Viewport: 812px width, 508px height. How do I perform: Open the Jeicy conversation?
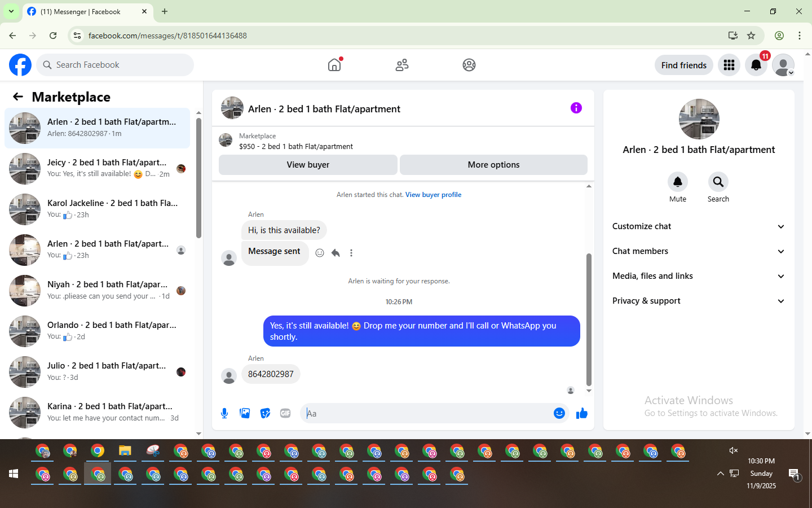coord(97,169)
